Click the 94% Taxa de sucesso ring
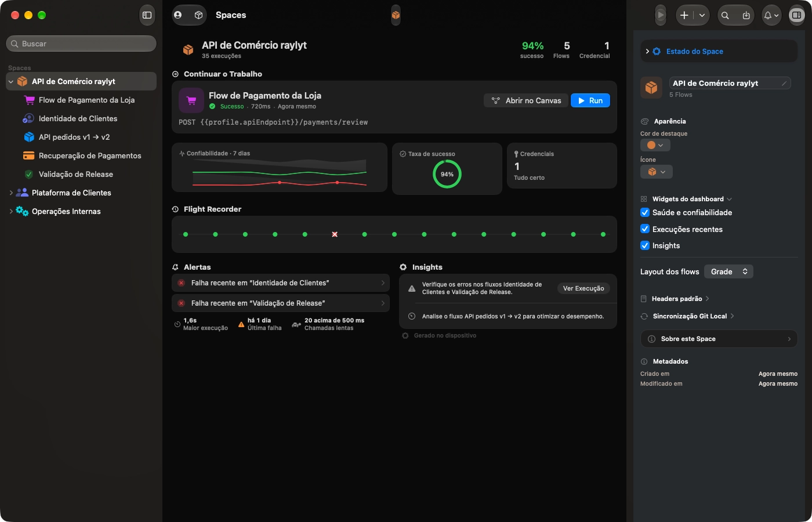This screenshot has width=812, height=522. click(447, 174)
